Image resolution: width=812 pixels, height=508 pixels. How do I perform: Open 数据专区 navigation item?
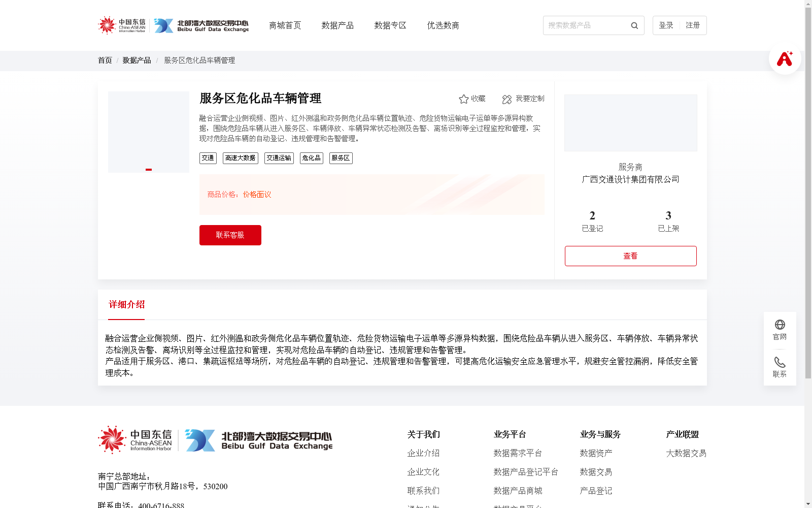click(x=390, y=25)
